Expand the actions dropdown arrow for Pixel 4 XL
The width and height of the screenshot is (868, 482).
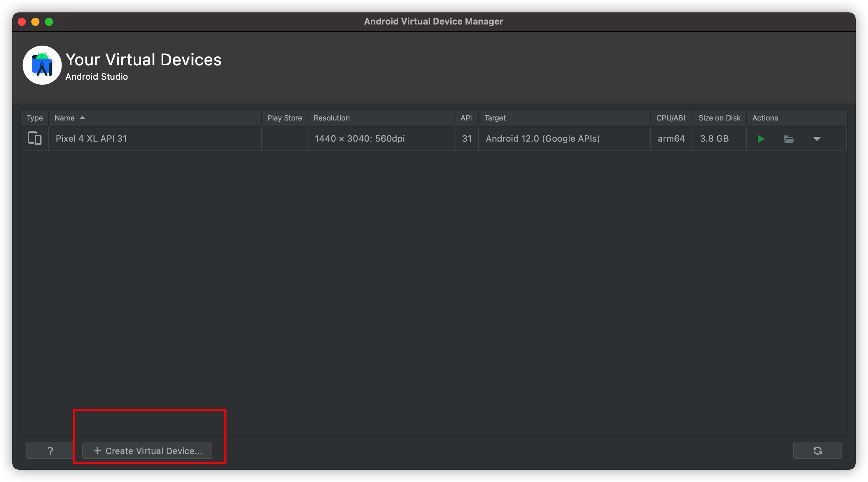817,139
